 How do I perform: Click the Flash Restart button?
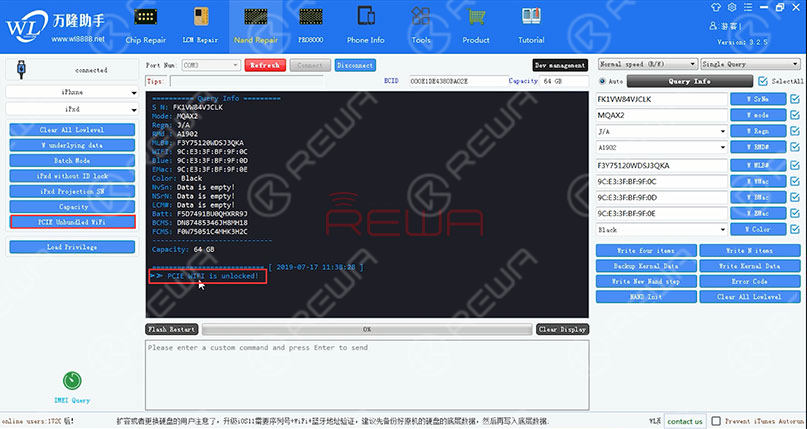(171, 329)
